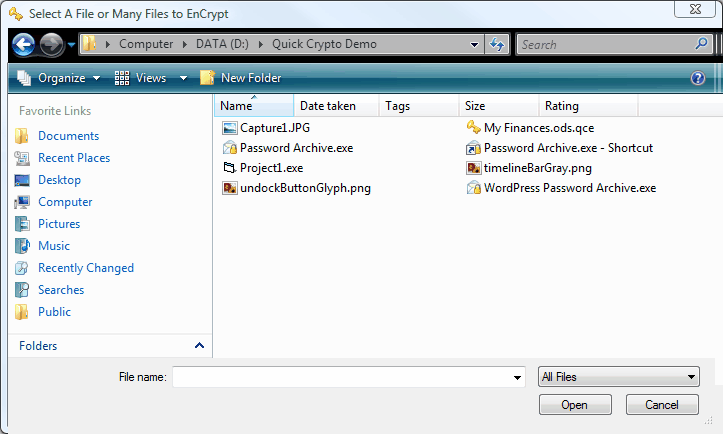Select Project1.exe file
This screenshot has width=723, height=434.
(x=262, y=168)
